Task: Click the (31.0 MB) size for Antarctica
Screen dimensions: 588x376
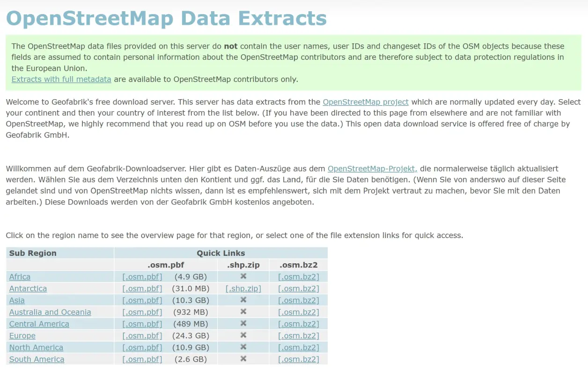Action: (x=191, y=289)
